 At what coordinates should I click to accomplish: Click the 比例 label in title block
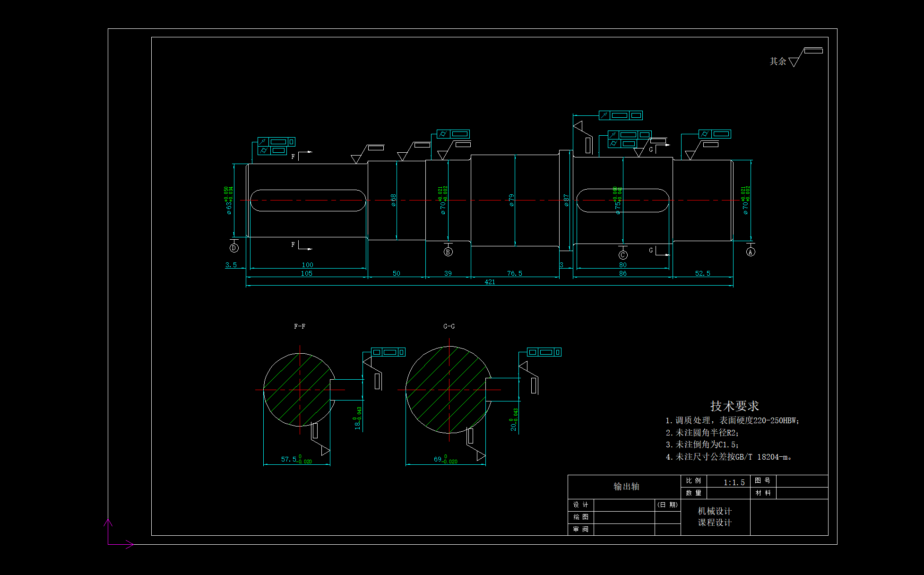693,480
